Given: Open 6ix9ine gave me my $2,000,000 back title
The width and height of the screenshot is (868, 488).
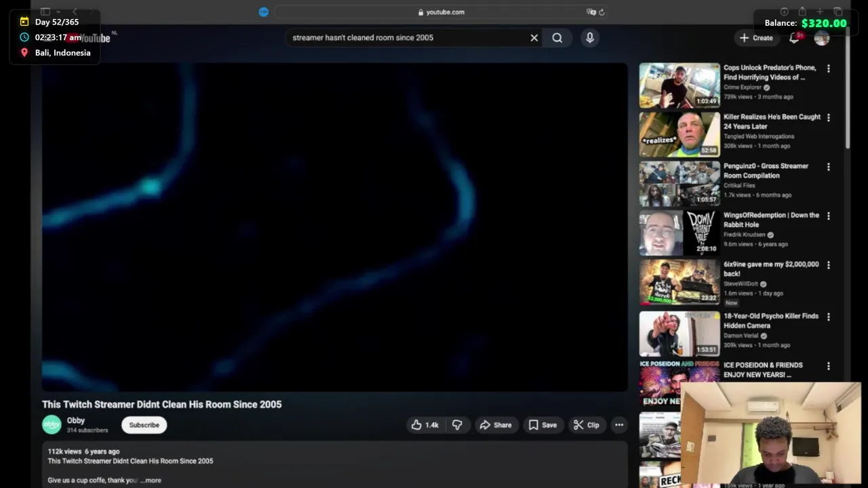Looking at the screenshot, I should click(771, 269).
